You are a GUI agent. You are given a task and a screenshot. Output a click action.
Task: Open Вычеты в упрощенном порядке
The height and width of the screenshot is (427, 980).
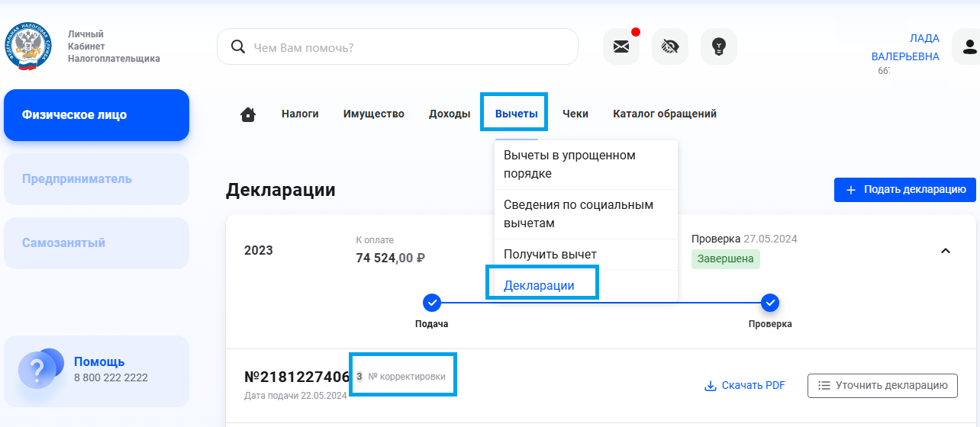click(569, 165)
